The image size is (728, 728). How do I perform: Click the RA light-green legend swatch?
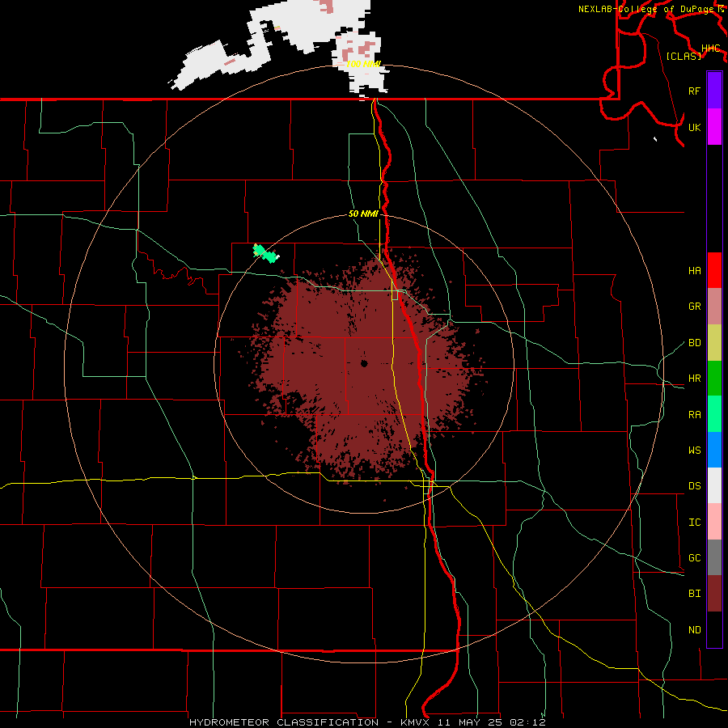714,414
